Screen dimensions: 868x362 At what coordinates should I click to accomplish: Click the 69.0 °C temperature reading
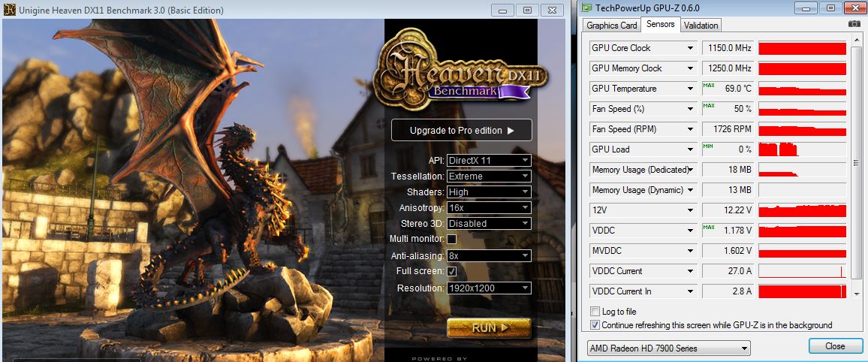tap(728, 89)
